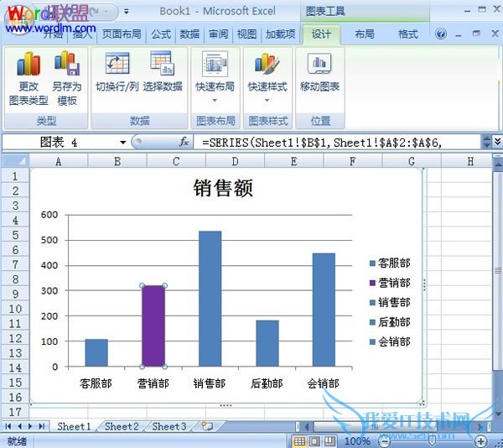Viewport: 503px width, 448px height.
Task: Select the 客服部 bar in chart
Action: tap(96, 352)
